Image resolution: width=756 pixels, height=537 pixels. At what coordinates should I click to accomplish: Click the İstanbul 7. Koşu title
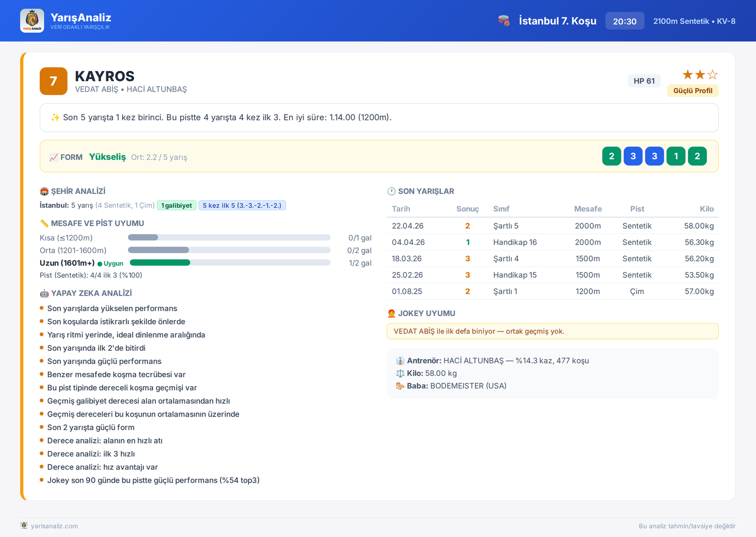pos(558,21)
